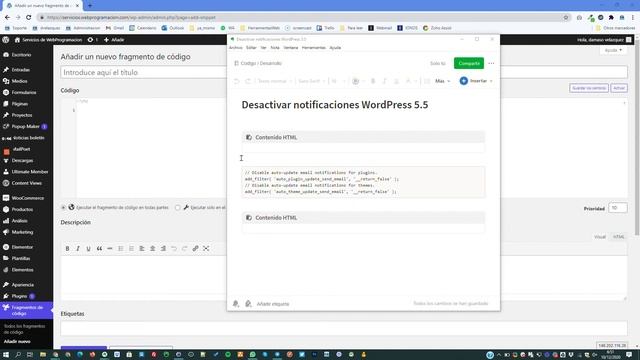Screen dimensions: 640x360
Task: Align center in Descripción editor toolbar
Action: (x=152, y=249)
